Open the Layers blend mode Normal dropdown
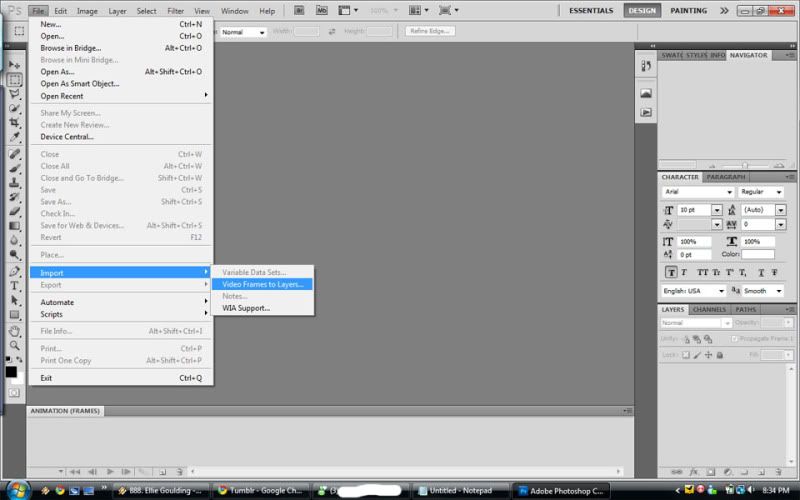Viewport: 800px width, 500px height. click(x=696, y=323)
